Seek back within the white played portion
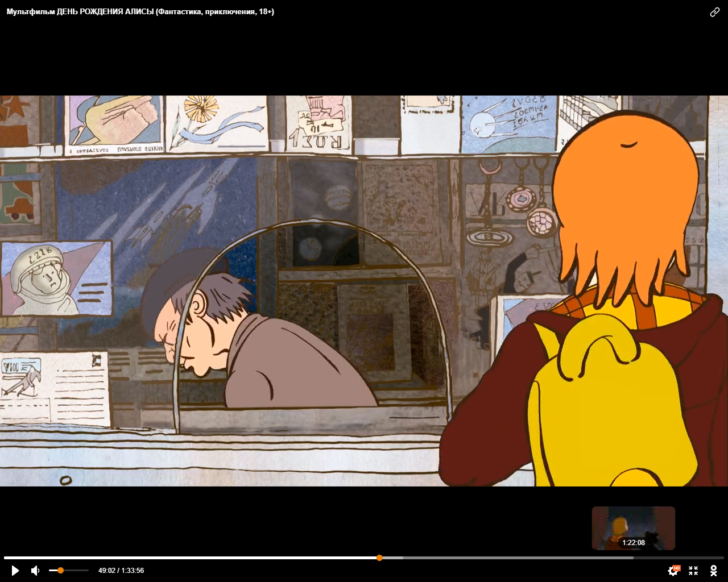 point(188,558)
